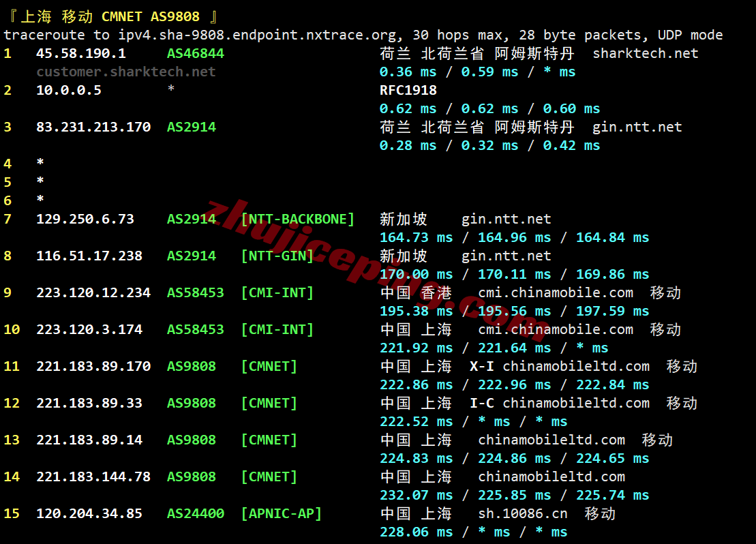Select hop 12 IP 221.183.89.33
The height and width of the screenshot is (544, 756).
(89, 403)
